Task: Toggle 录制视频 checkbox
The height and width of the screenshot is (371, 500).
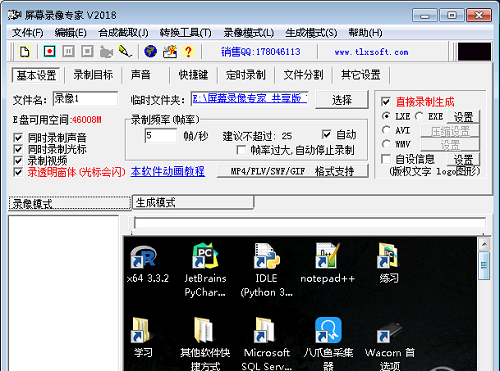Action: [18, 161]
